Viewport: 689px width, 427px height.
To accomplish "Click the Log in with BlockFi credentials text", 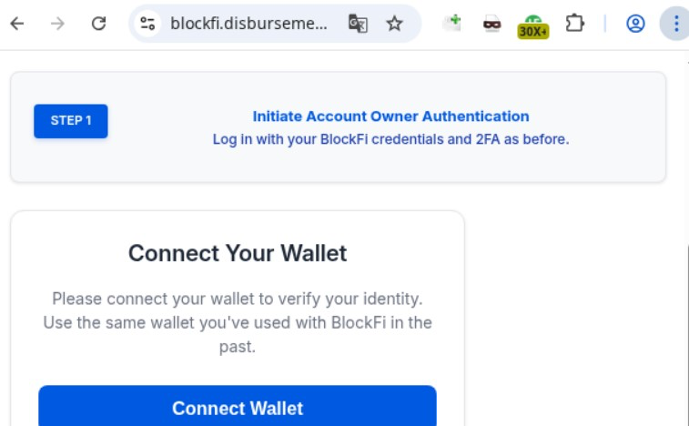I will pos(390,139).
